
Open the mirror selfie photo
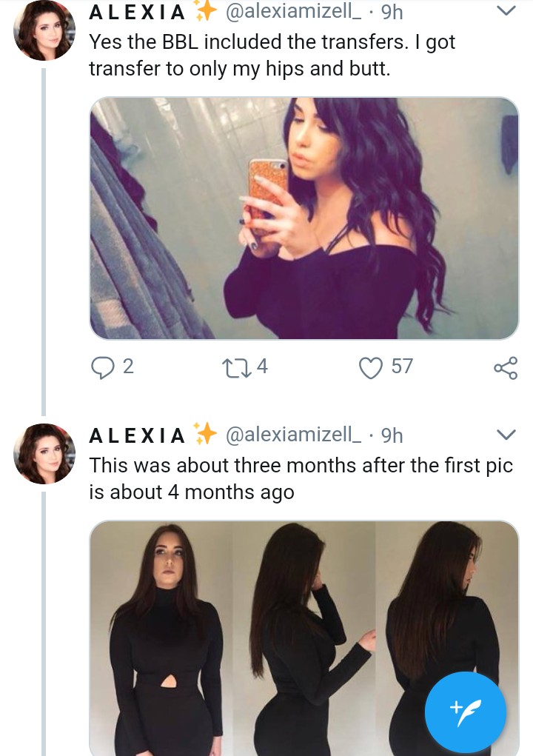(x=304, y=218)
